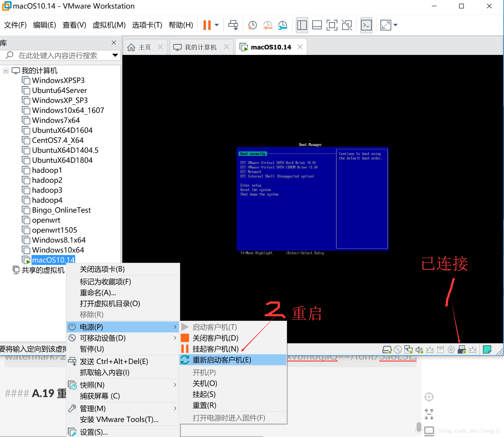The height and width of the screenshot is (437, 504).
Task: Close the library panel
Action: point(114,43)
